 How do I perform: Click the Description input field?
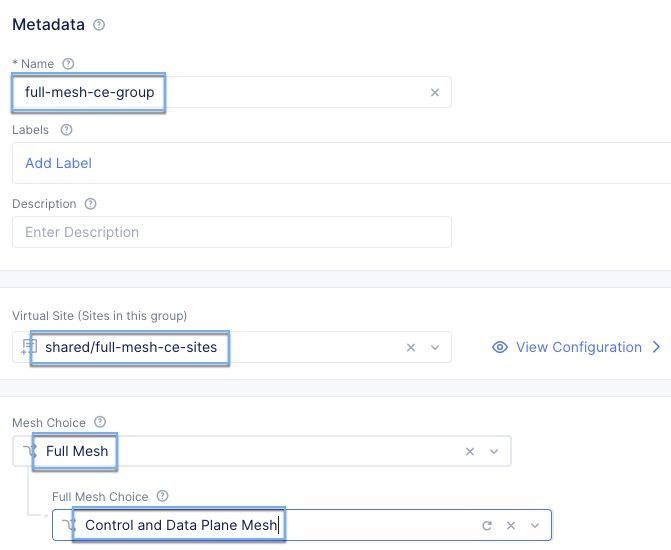point(231,232)
